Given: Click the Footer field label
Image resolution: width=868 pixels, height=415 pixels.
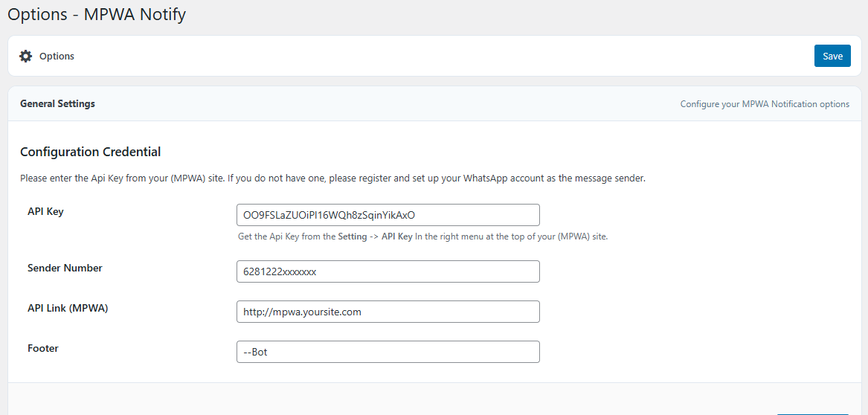Looking at the screenshot, I should [x=43, y=348].
